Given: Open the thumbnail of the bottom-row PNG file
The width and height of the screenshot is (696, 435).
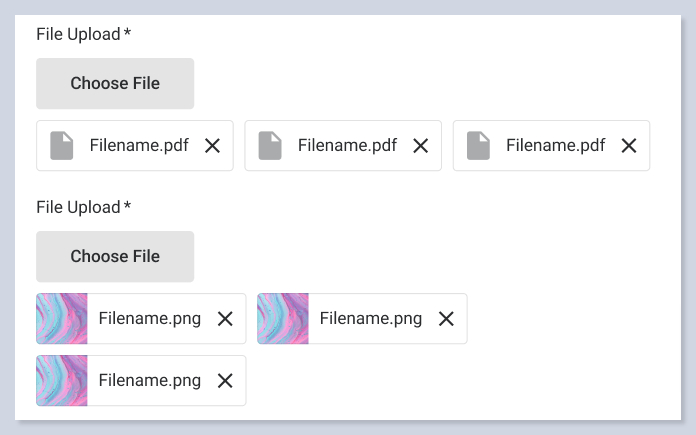Looking at the screenshot, I should 62,381.
